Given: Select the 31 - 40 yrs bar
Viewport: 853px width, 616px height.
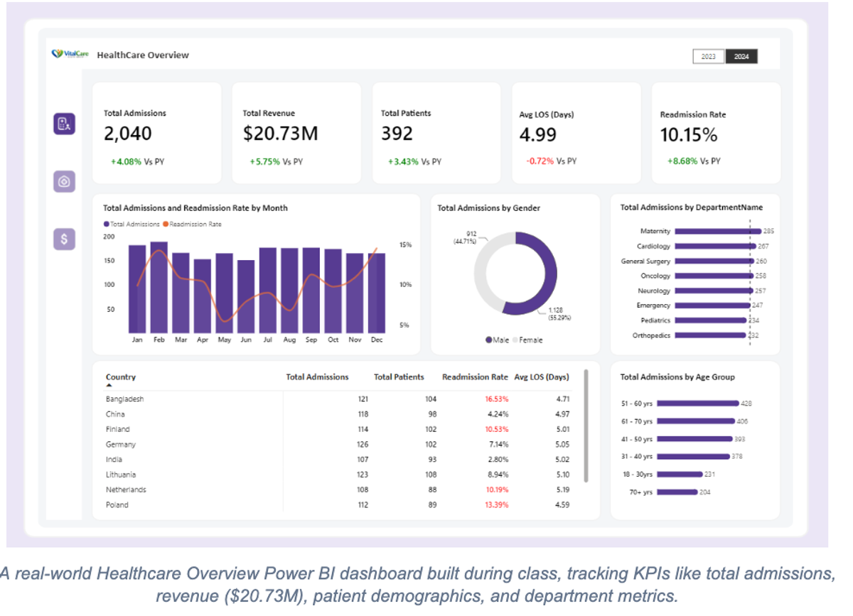Looking at the screenshot, I should 694,456.
